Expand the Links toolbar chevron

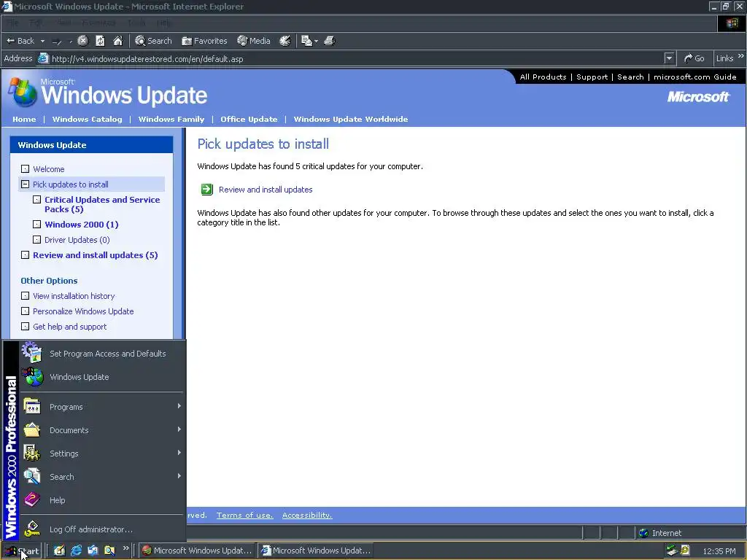[x=741, y=57]
